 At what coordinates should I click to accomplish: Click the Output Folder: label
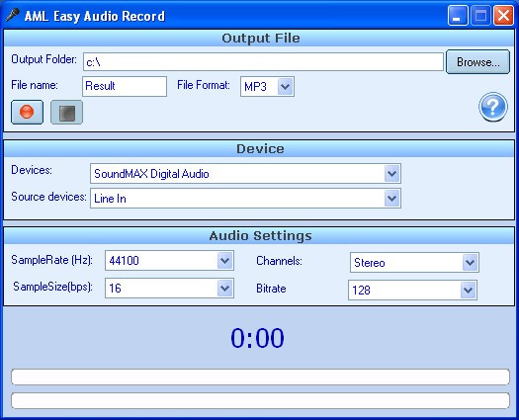click(x=43, y=59)
